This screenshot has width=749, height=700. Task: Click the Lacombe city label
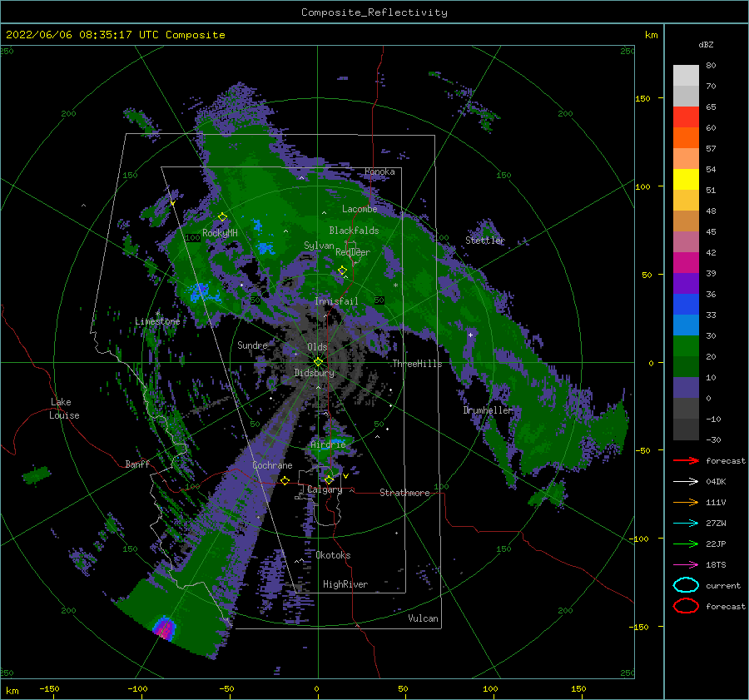[x=360, y=209]
